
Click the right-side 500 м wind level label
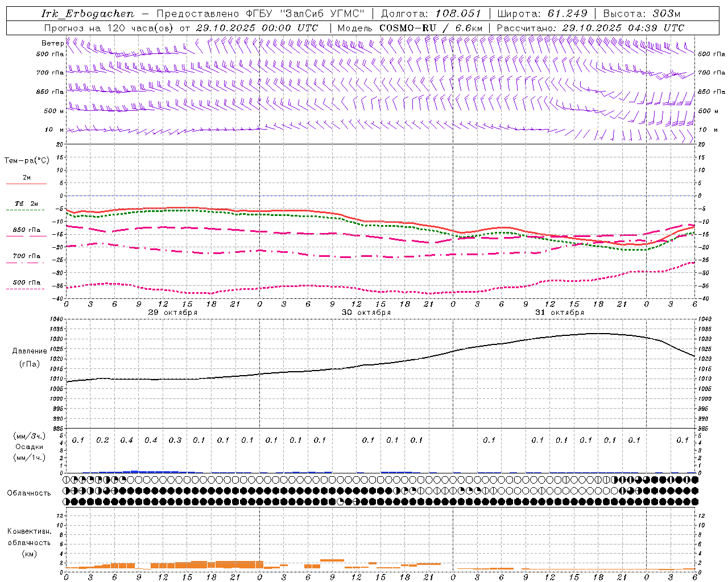tap(708, 111)
